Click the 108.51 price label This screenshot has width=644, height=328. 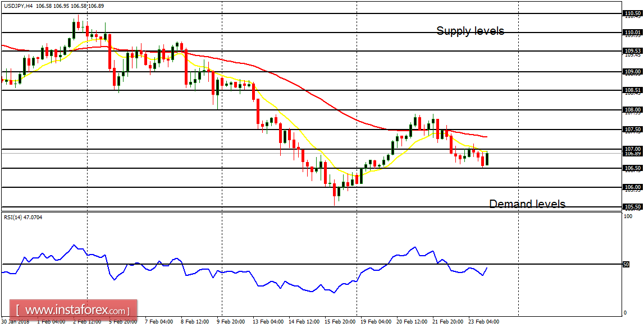point(633,90)
